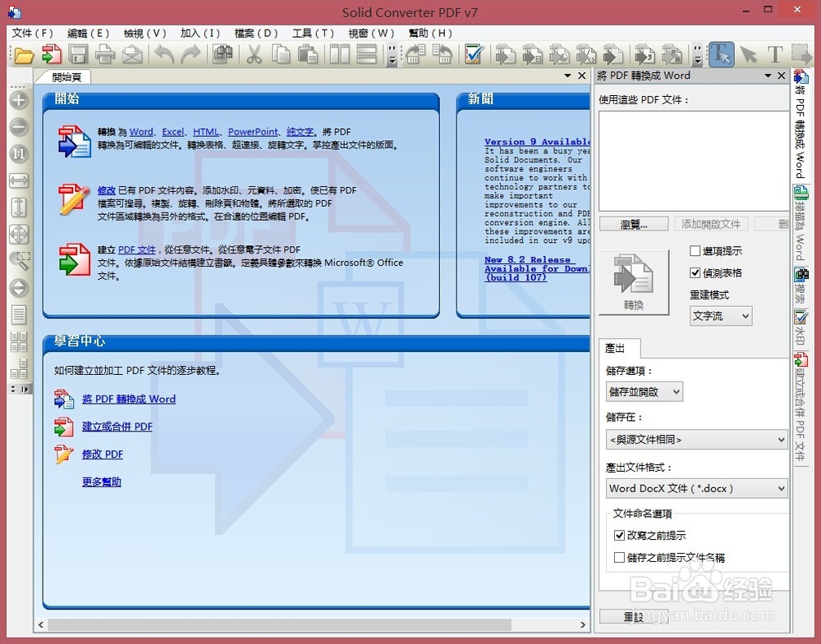Open the 水印 side panel tab
The width and height of the screenshot is (821, 644).
click(x=800, y=328)
